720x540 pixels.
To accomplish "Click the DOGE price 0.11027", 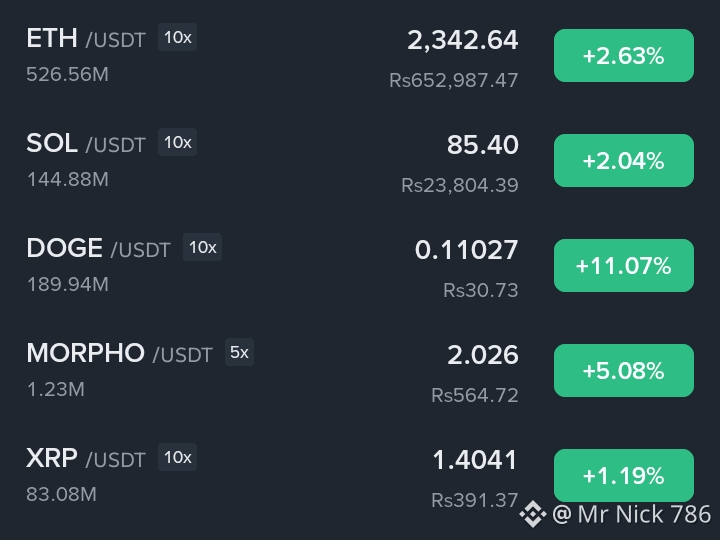I will [466, 250].
